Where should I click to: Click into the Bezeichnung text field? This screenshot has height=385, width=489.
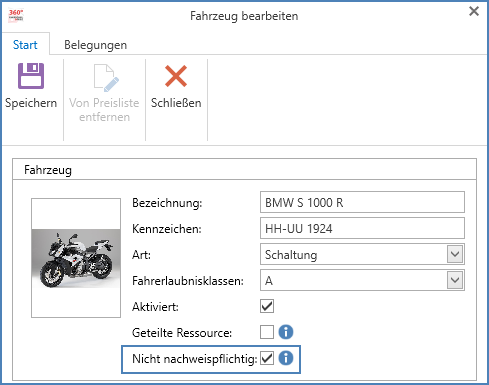pyautogui.click(x=362, y=202)
